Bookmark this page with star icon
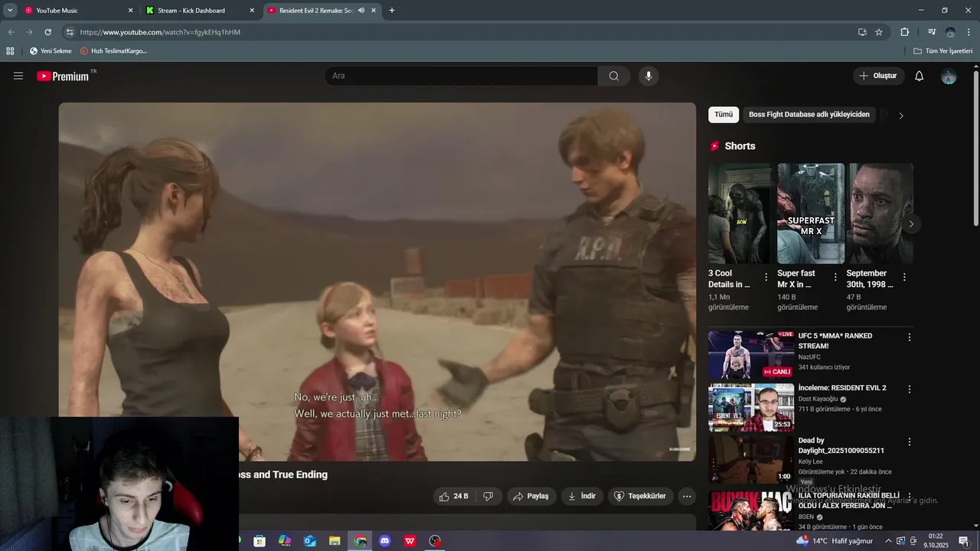This screenshot has width=980, height=551. click(879, 32)
